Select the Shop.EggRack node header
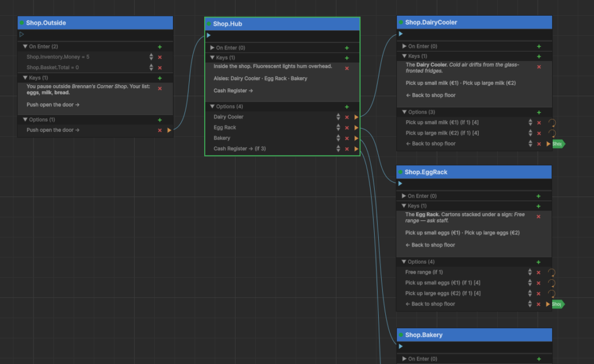 [x=474, y=172]
